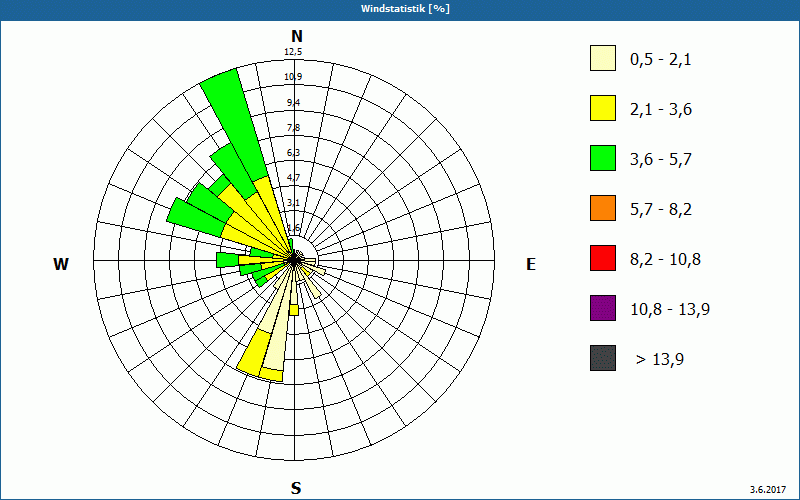
Task: Click the green 3,6 - 5,7 legend swatch
Action: tap(603, 158)
